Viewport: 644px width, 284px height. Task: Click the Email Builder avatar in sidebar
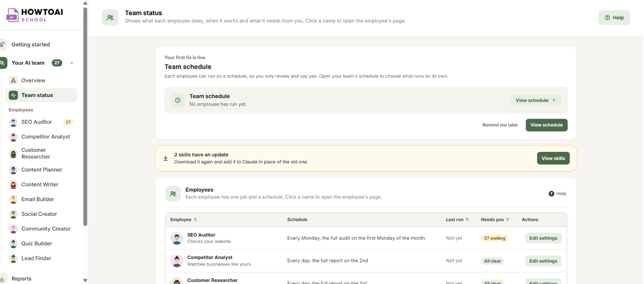pyautogui.click(x=13, y=199)
